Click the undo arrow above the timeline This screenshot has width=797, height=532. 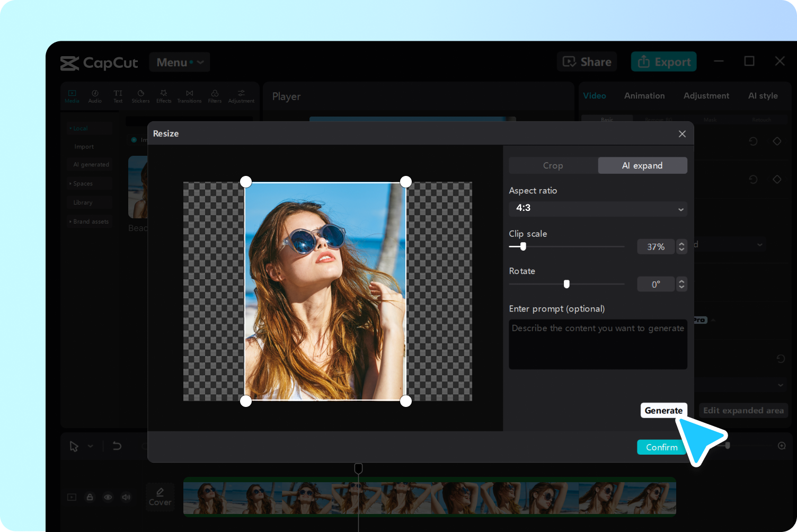coord(117,446)
